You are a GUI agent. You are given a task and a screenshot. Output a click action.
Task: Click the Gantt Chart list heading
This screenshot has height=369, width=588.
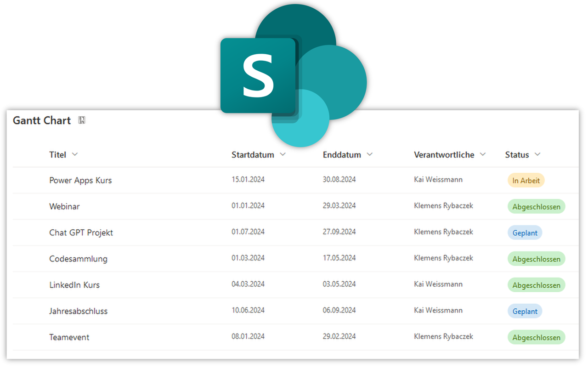pos(42,120)
